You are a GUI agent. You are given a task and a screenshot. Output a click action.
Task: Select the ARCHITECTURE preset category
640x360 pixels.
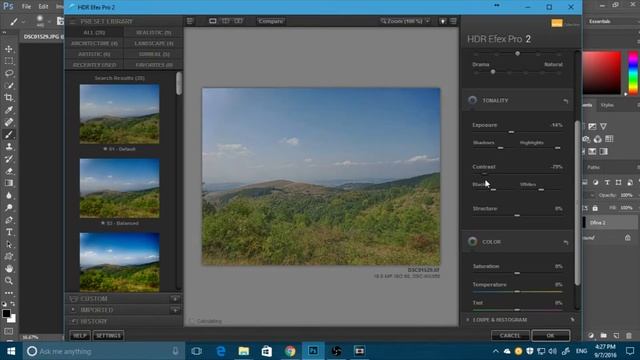(94, 43)
